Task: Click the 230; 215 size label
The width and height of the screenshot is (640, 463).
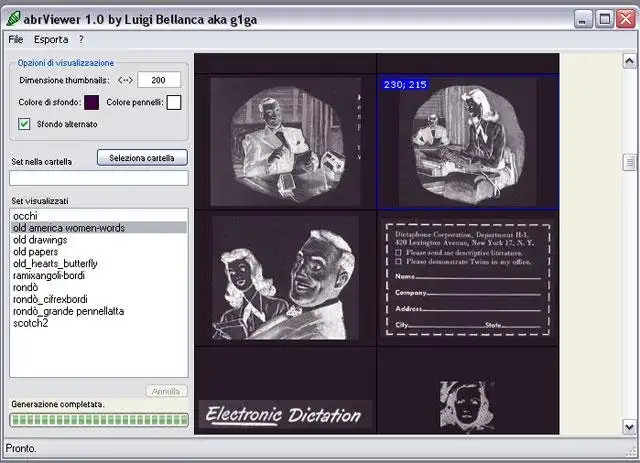Action: point(405,85)
